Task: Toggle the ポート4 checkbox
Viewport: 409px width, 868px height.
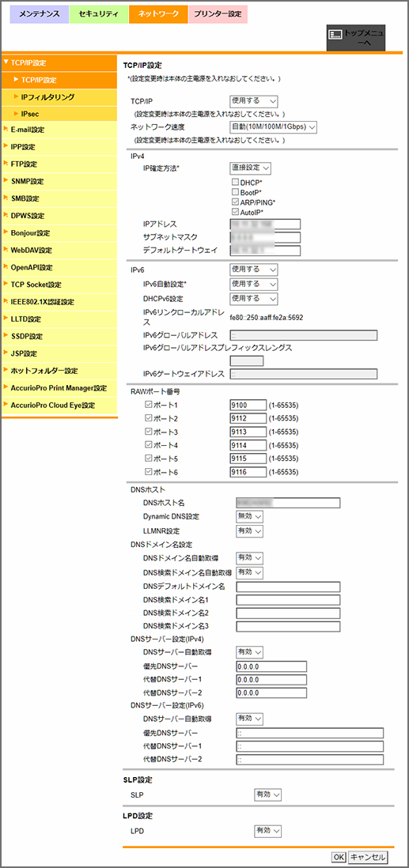Action: (147, 445)
